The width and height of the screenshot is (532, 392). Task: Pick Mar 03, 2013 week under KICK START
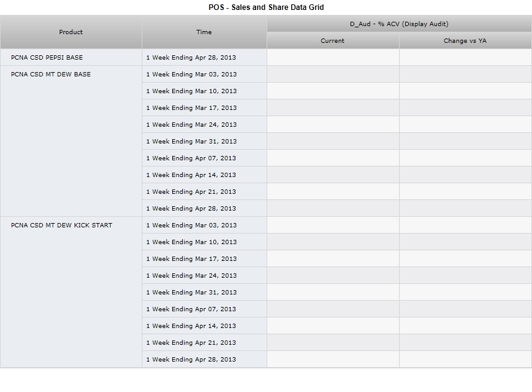[x=204, y=225]
